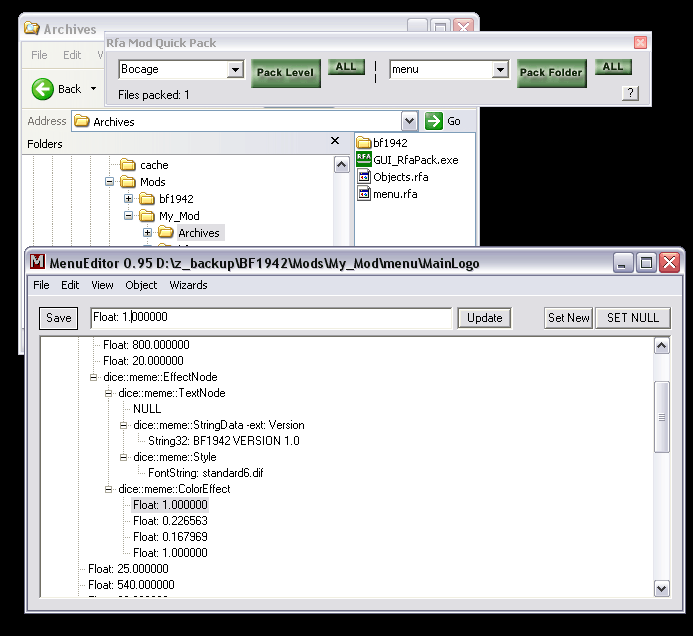The width and height of the screenshot is (693, 636).
Task: Open the Back button history arrow
Action: point(93,89)
